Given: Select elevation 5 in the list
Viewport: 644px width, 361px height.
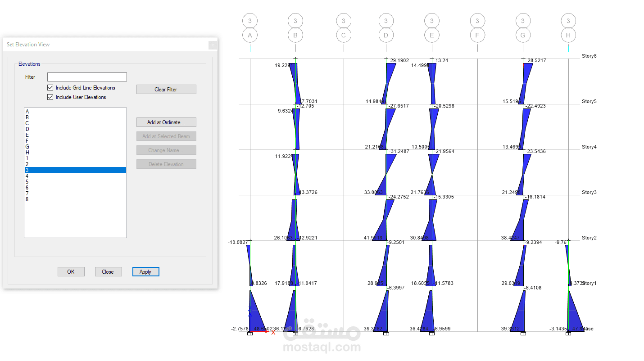Looking at the screenshot, I should [x=75, y=182].
